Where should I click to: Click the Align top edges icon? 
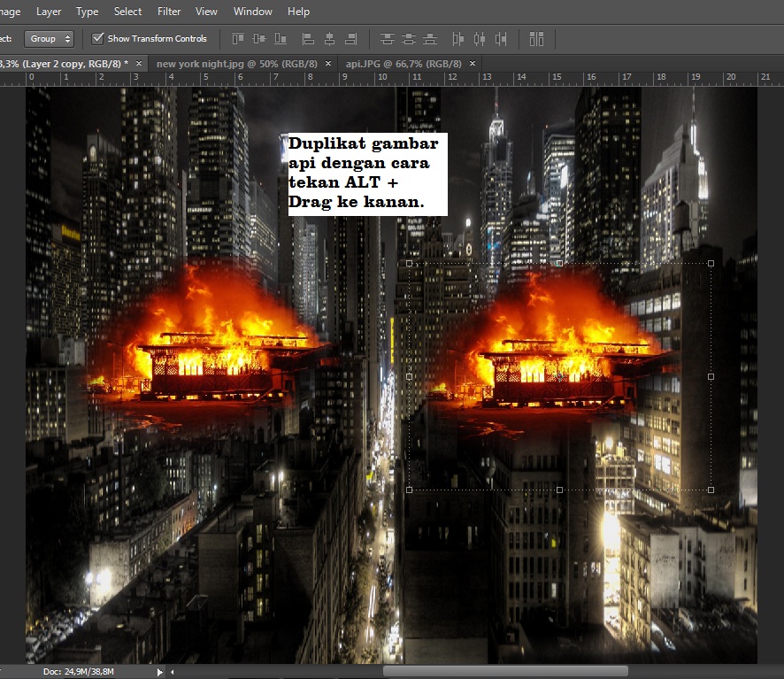(237, 39)
